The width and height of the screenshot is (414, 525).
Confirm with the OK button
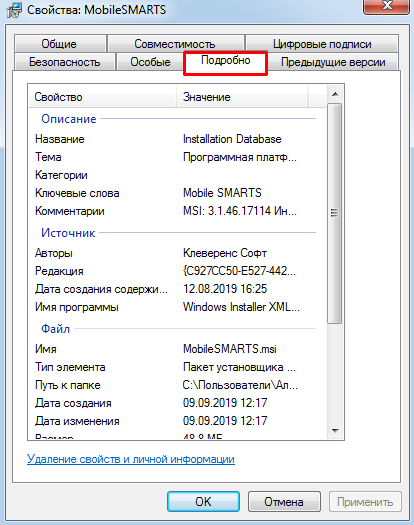tap(203, 502)
